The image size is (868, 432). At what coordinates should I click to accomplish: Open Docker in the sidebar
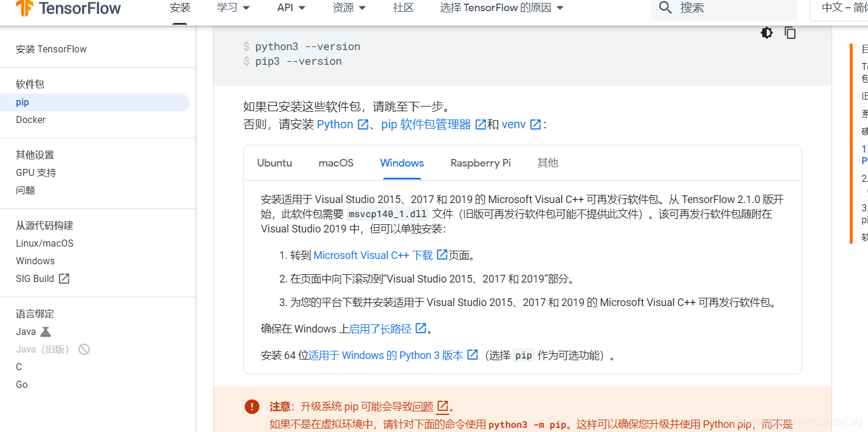(31, 119)
